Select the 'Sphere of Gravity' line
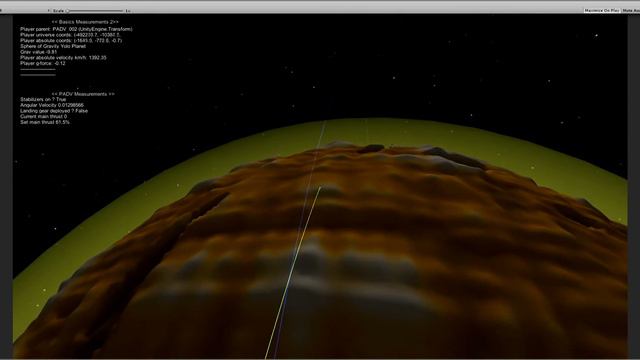The width and height of the screenshot is (640, 360). [x=53, y=47]
